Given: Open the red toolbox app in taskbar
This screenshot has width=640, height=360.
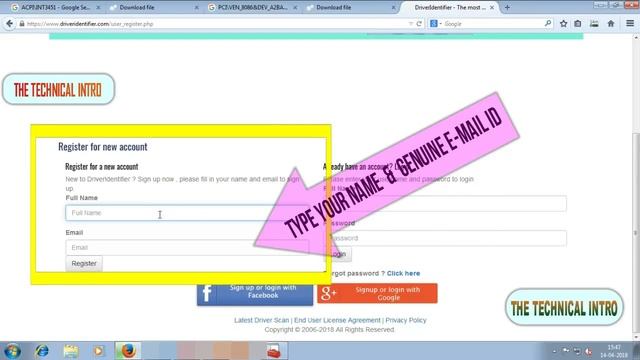Looking at the screenshot, I should point(273,351).
